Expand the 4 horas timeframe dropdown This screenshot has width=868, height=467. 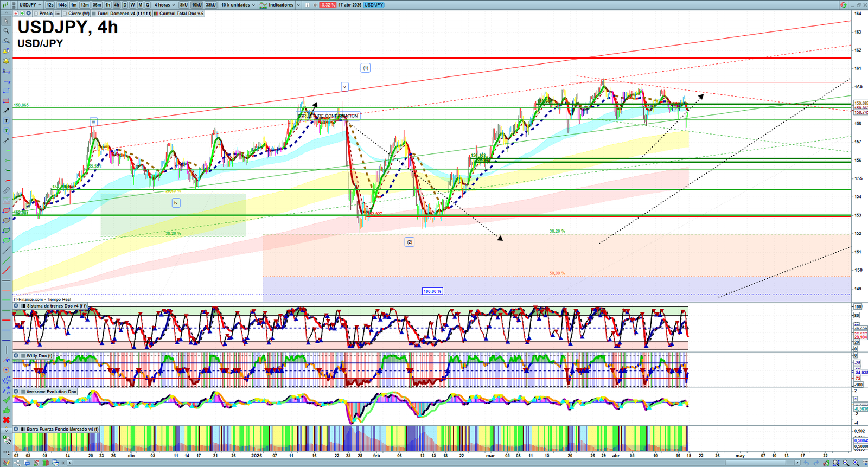164,5
